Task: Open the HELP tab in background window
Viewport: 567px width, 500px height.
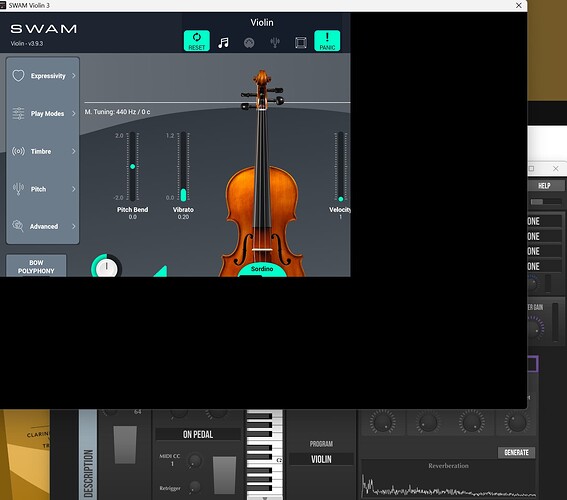Action: click(x=545, y=186)
